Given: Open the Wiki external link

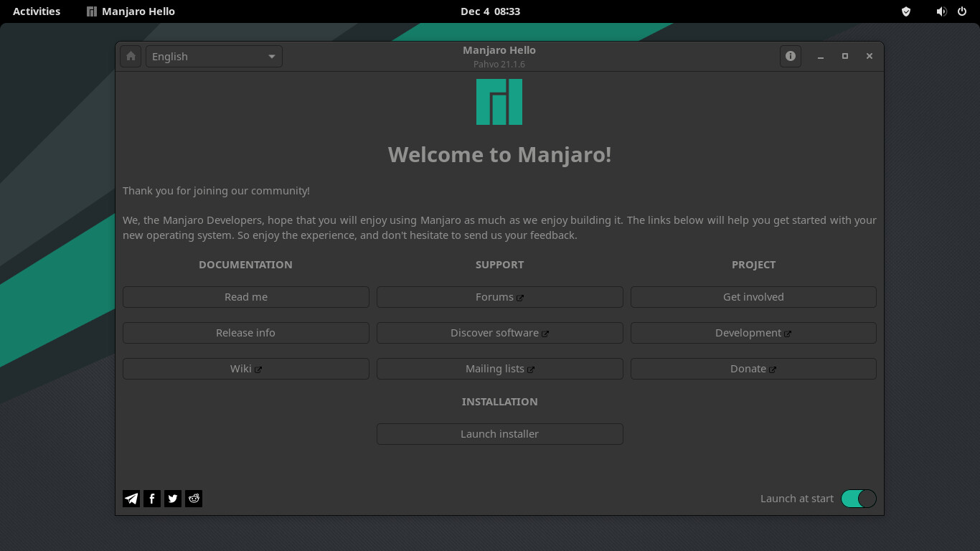Looking at the screenshot, I should click(245, 369).
